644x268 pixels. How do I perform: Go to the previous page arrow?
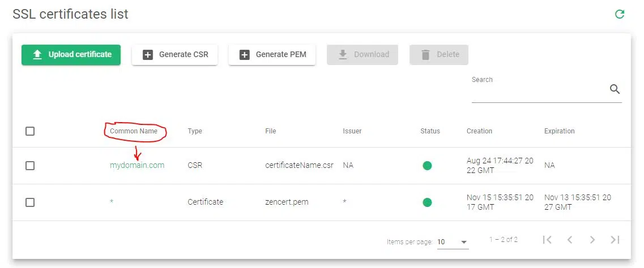(570, 240)
